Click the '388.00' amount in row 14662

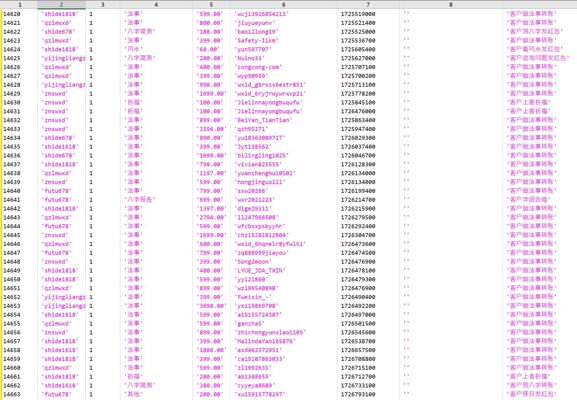coord(210,386)
